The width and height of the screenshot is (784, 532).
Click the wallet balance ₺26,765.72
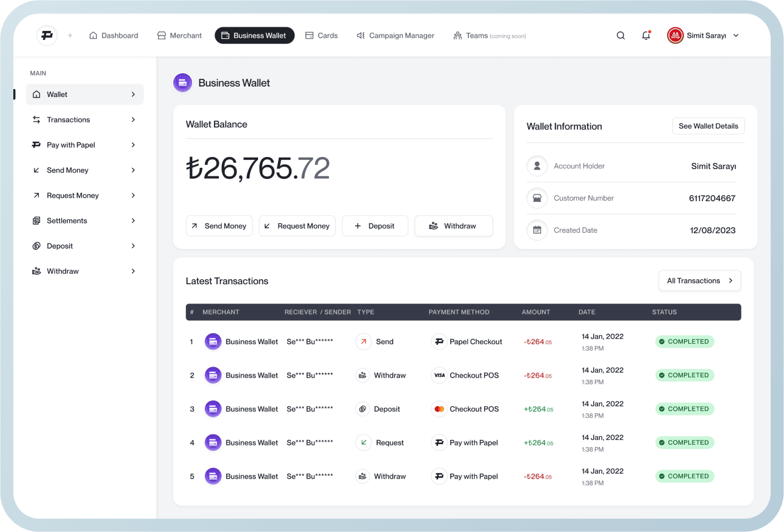tap(258, 168)
